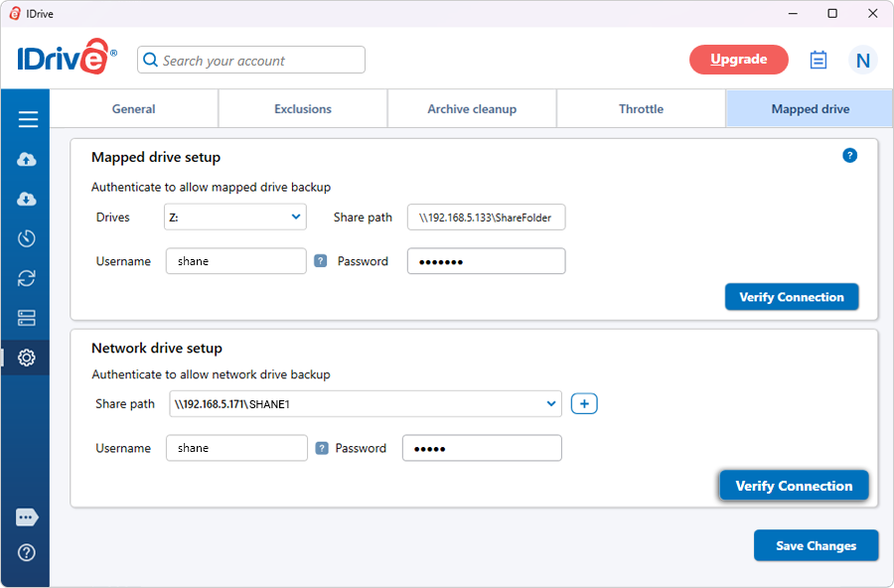This screenshot has height=588, width=894.
Task: Open the activity log notes icon
Action: pyautogui.click(x=819, y=61)
